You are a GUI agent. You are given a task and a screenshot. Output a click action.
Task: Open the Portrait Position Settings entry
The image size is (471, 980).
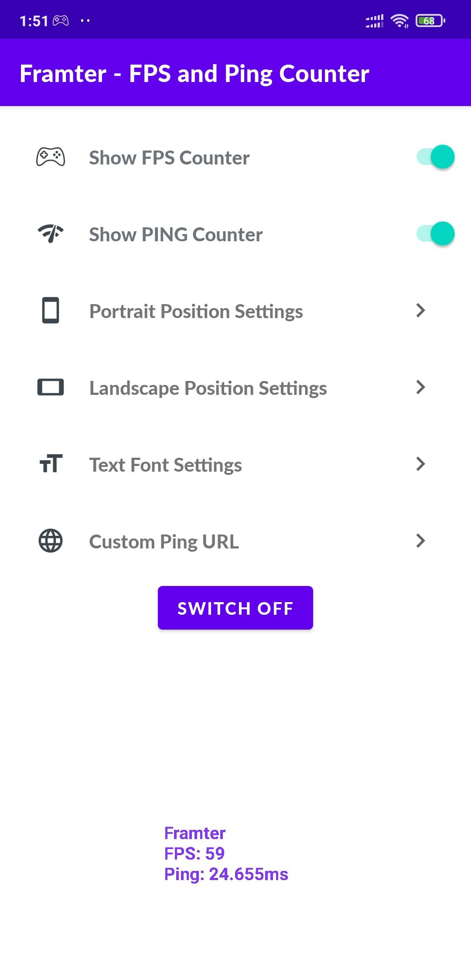click(x=235, y=311)
